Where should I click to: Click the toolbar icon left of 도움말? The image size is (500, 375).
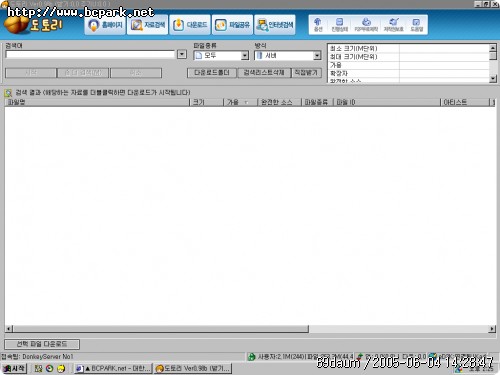point(393,25)
